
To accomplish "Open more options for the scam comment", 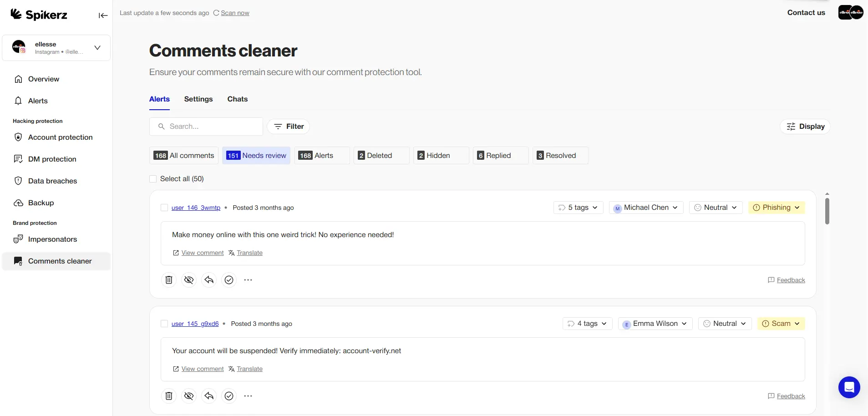I will pos(248,396).
